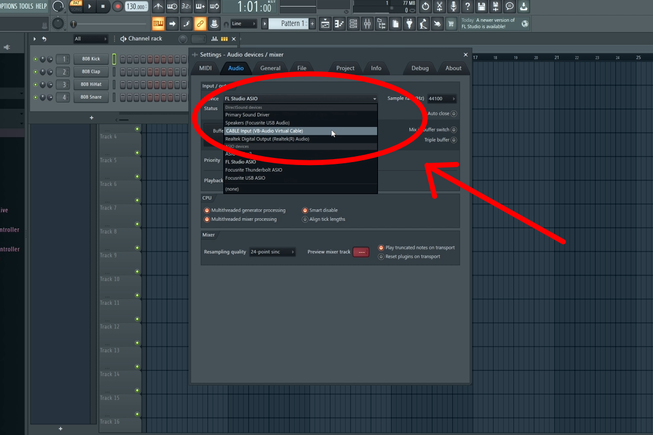The width and height of the screenshot is (653, 435).
Task: Open the piano roll icon
Action: (x=339, y=24)
